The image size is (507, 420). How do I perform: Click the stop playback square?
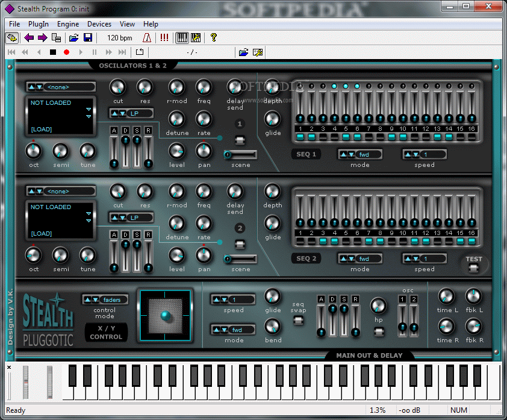point(53,52)
